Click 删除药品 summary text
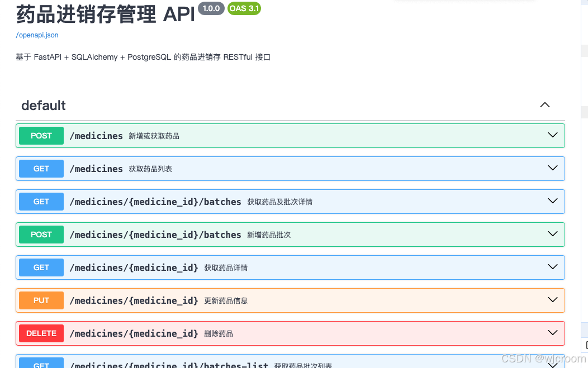 pos(219,334)
